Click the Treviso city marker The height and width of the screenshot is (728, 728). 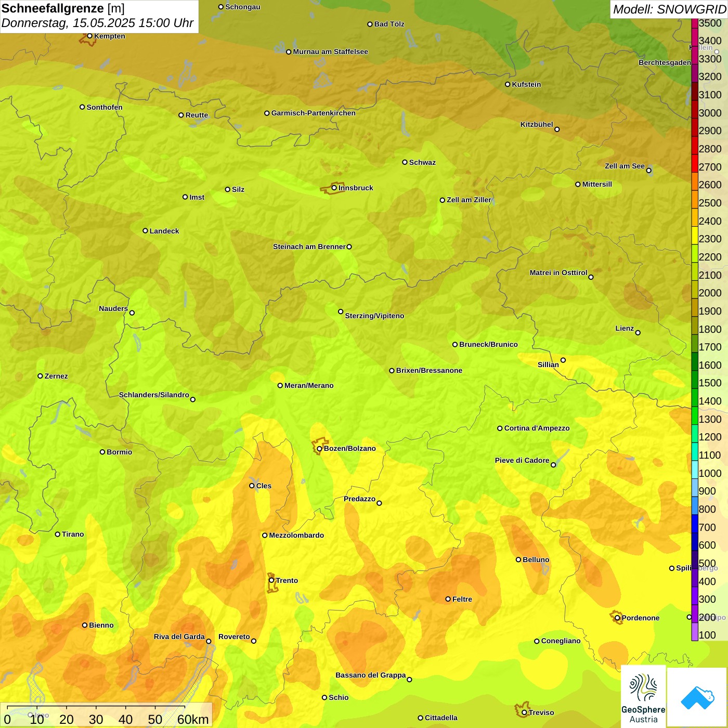[x=524, y=712]
